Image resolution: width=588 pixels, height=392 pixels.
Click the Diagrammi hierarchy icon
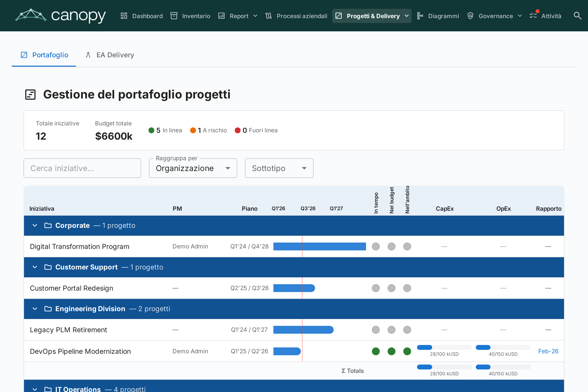pyautogui.click(x=420, y=16)
